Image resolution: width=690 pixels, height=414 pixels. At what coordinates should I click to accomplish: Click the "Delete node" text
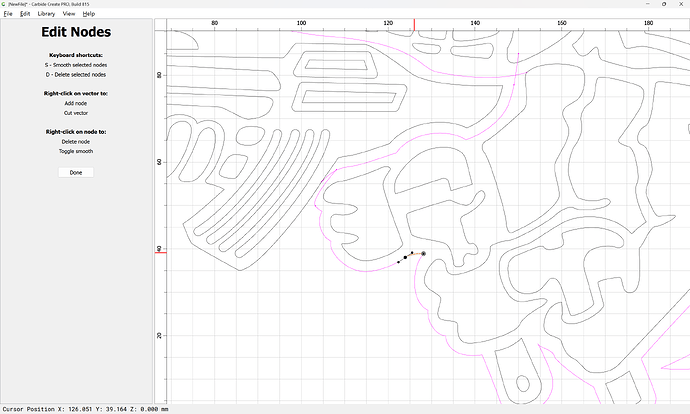[x=76, y=142]
